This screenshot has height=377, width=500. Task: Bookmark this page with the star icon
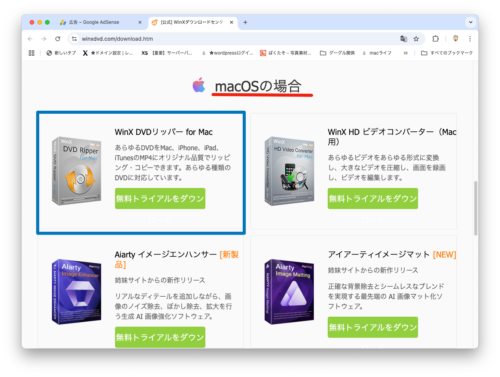416,39
